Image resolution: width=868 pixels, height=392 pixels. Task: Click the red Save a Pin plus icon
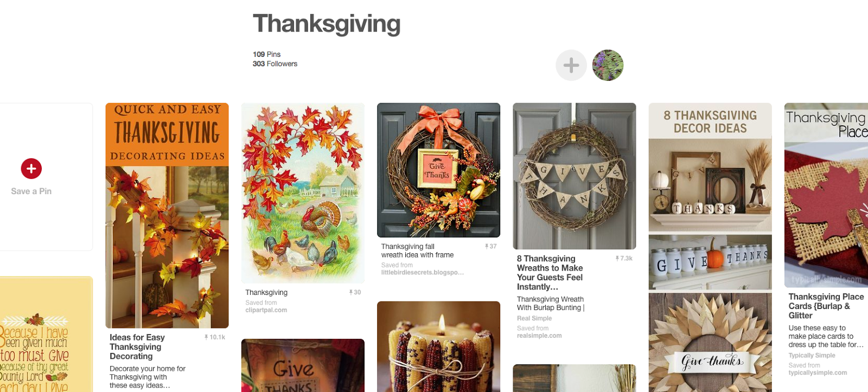31,169
